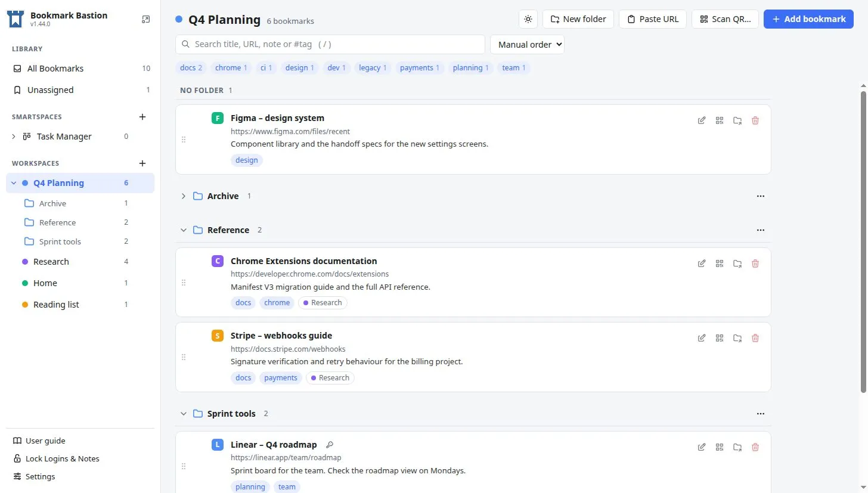
Task: Edit the Chrome Extensions documentation bookmark
Action: [x=702, y=263]
